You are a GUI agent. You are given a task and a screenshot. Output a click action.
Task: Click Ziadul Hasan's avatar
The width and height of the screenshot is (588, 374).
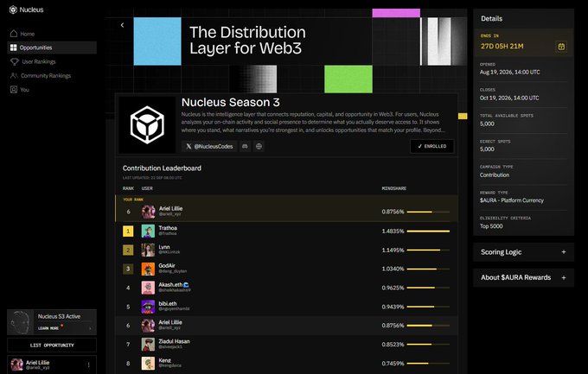tap(148, 345)
